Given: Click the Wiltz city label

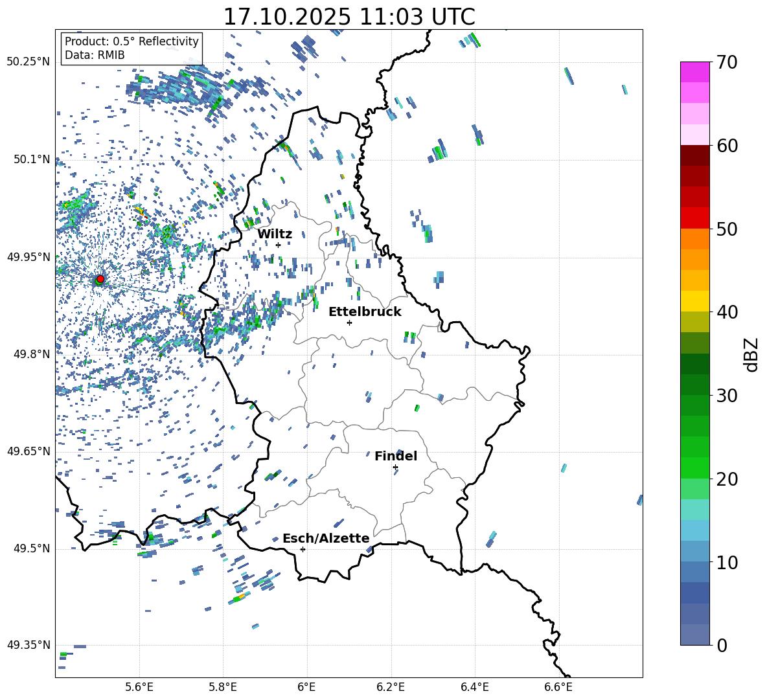Looking at the screenshot, I should pyautogui.click(x=275, y=234).
